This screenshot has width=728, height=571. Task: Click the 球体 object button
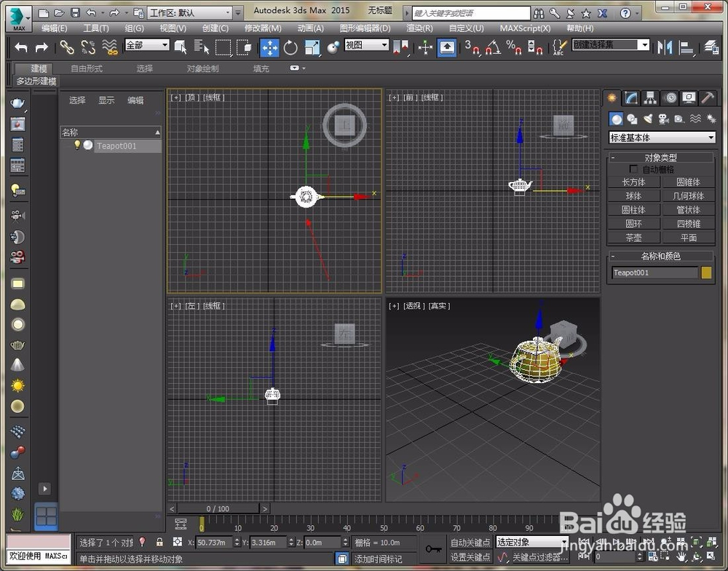pyautogui.click(x=633, y=196)
